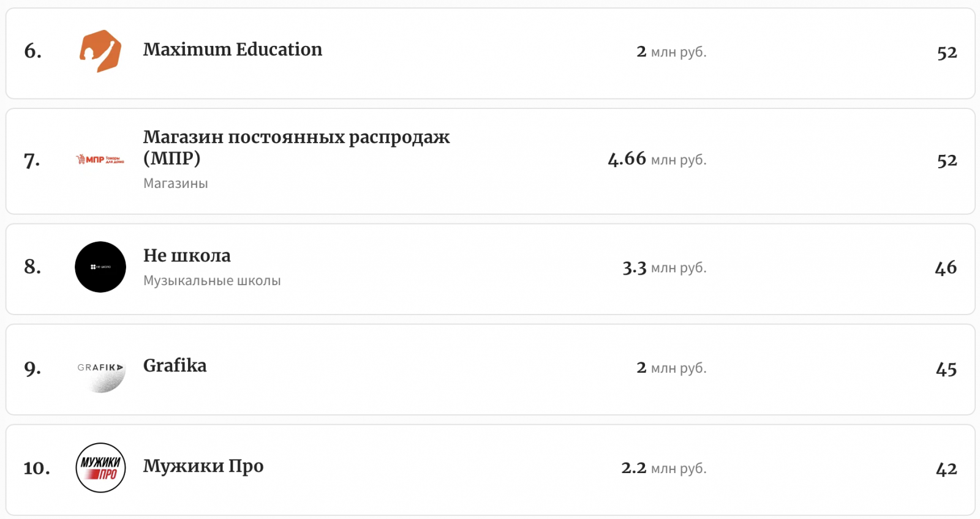Click the score 46 for Не школа
Screen dimensions: 980x519
point(946,268)
